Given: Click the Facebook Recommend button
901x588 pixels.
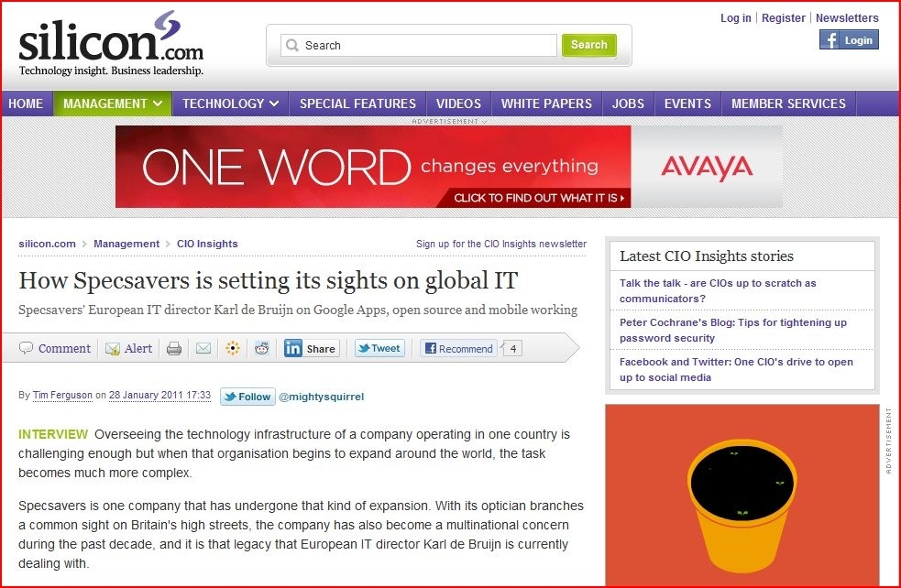Looking at the screenshot, I should [458, 349].
